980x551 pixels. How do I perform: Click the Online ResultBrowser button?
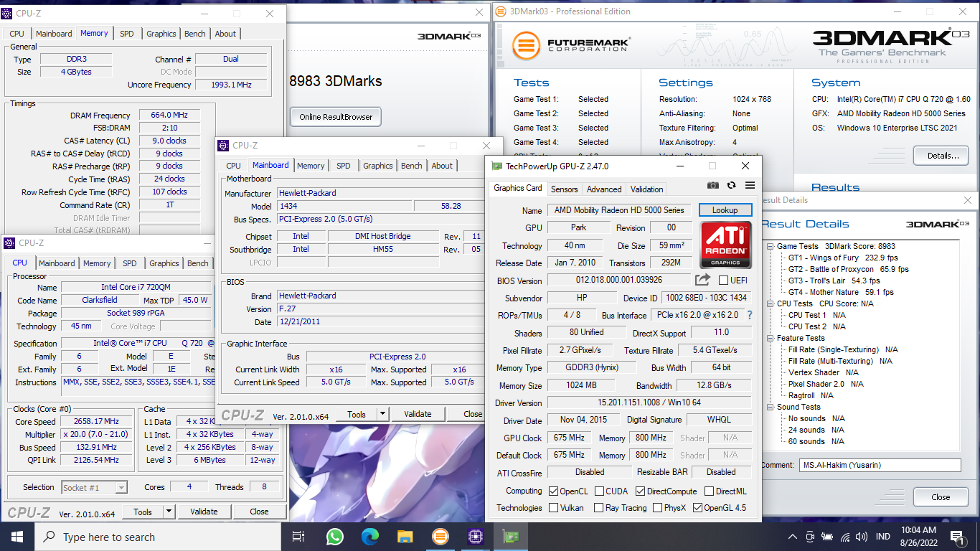tap(336, 117)
